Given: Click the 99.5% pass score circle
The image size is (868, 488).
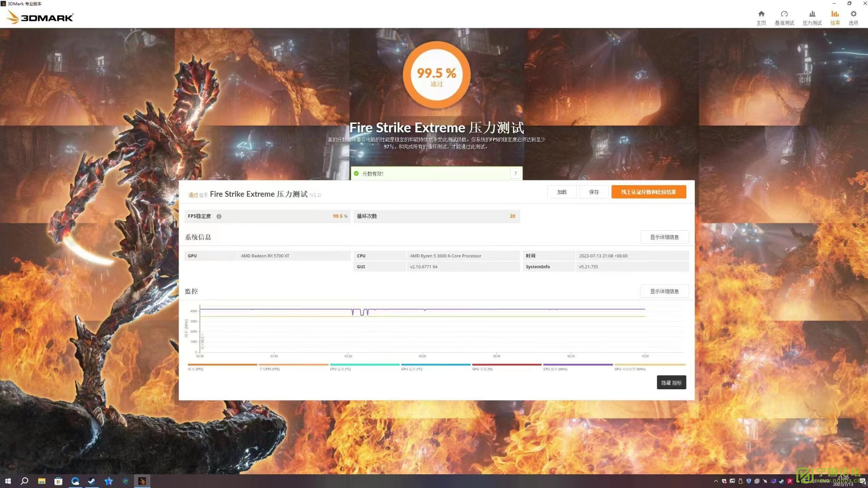Looking at the screenshot, I should 437,75.
